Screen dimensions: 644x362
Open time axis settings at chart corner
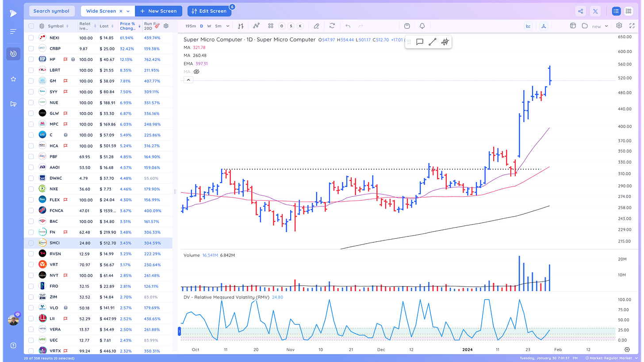[627, 349]
